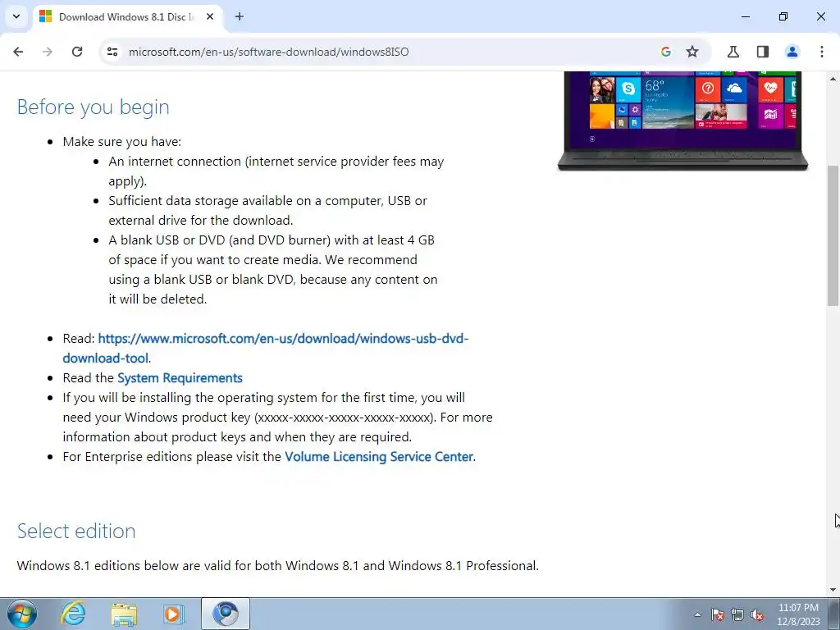Click the Windows 8.1 laptop image
The height and width of the screenshot is (630, 840).
coord(682,121)
